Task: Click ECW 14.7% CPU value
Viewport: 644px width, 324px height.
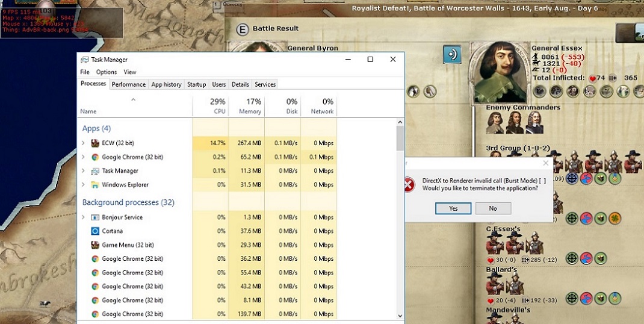Action: (217, 143)
